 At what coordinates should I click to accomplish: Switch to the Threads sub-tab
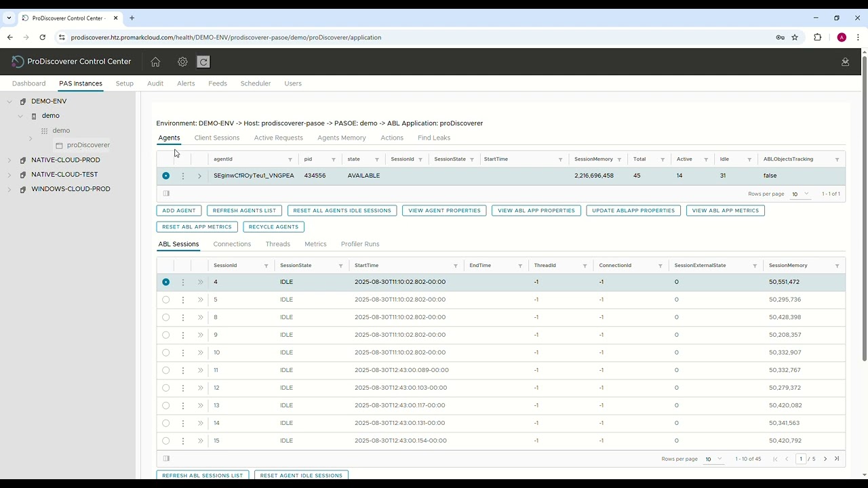(278, 244)
